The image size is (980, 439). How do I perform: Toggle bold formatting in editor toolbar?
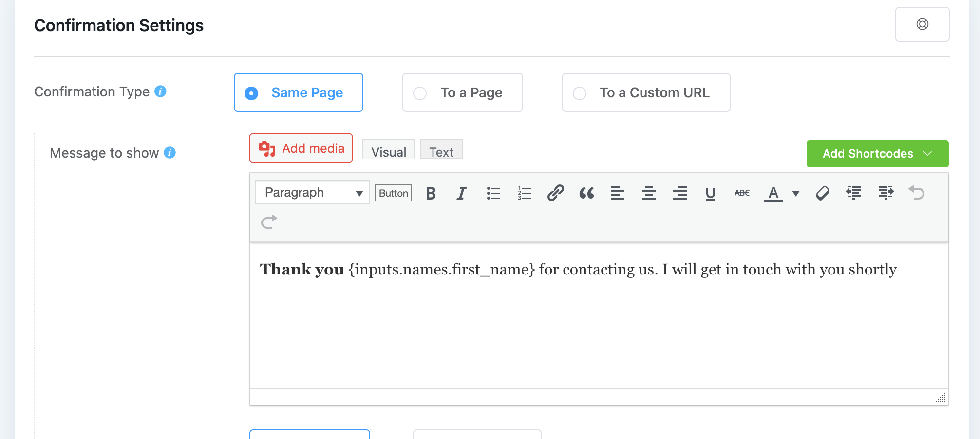tap(431, 193)
